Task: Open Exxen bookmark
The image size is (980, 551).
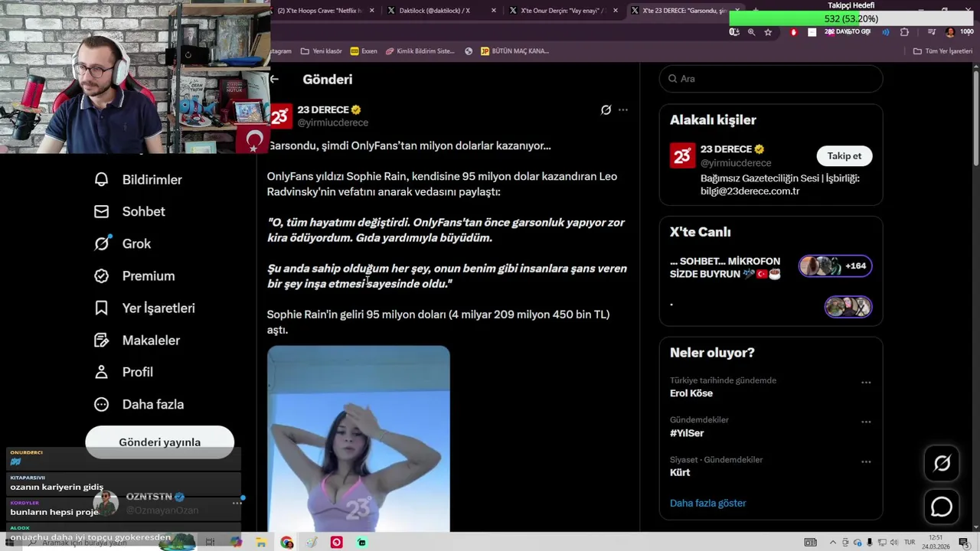Action: [364, 51]
